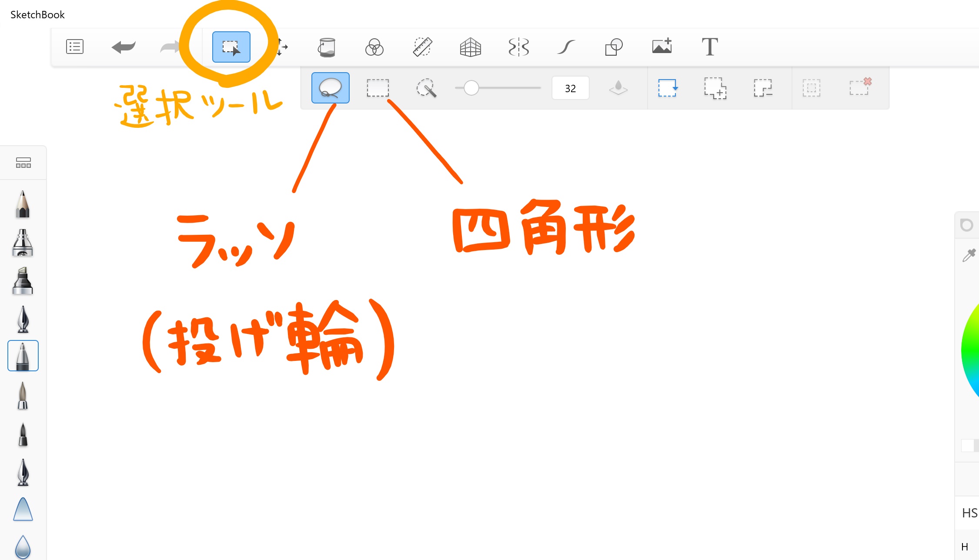Select the lower fountain nib pen brush

[x=23, y=472]
